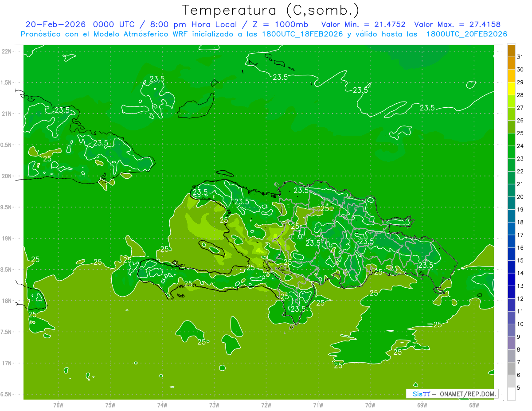The width and height of the screenshot is (532, 411).
Task: Click the '17N' latitude axis label
Action: click(8, 363)
